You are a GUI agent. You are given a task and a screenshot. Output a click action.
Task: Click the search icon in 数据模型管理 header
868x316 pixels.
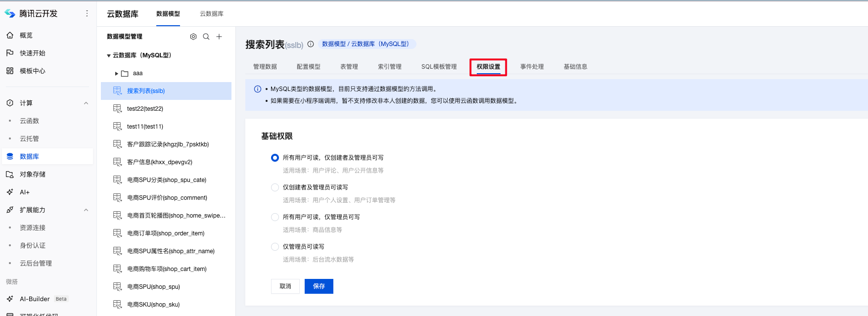tap(206, 37)
